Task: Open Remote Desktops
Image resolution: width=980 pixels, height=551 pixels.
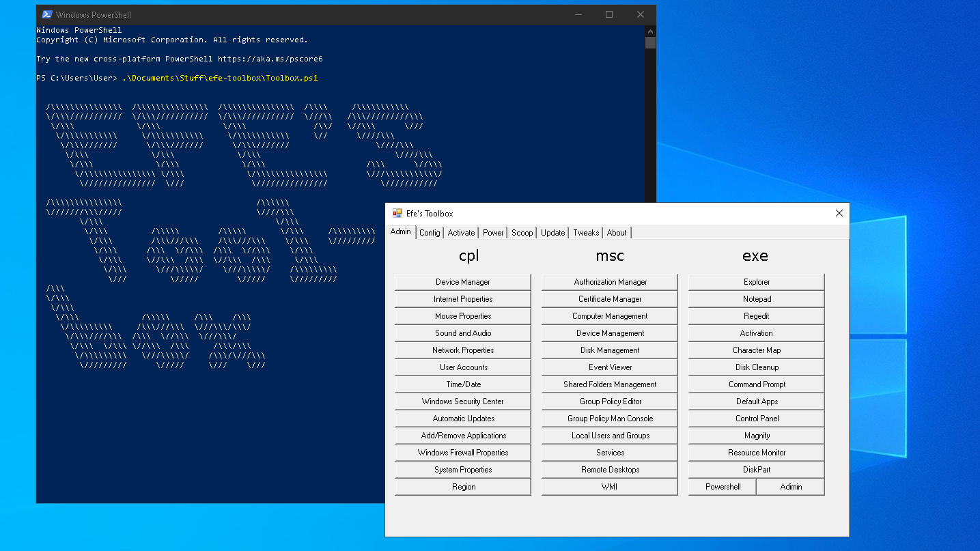Action: pyautogui.click(x=610, y=470)
